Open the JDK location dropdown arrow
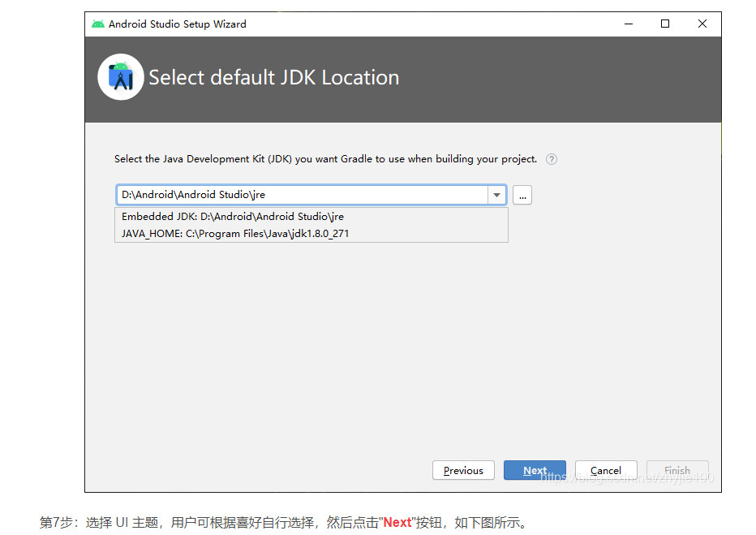Screen dimensions: 756x535 point(496,195)
